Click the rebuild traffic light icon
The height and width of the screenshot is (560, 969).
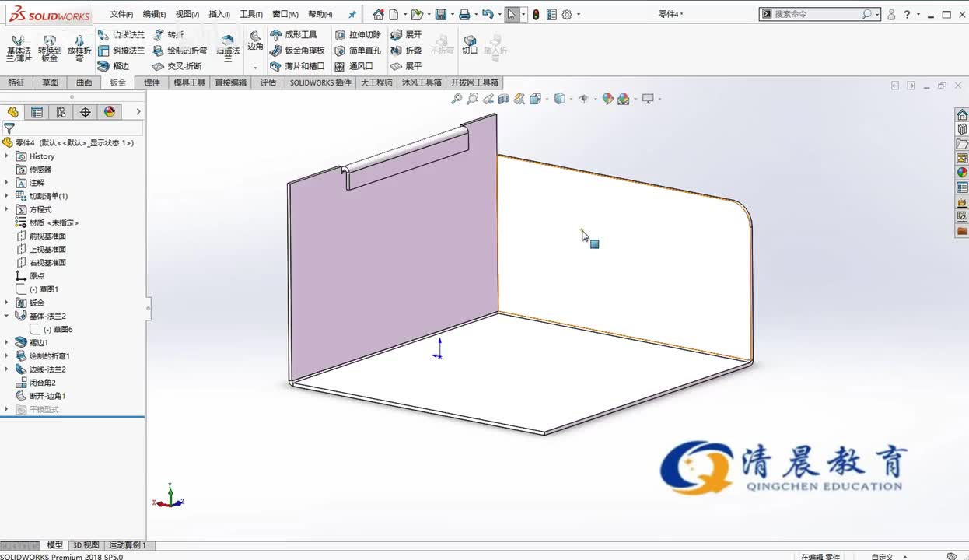pos(536,14)
